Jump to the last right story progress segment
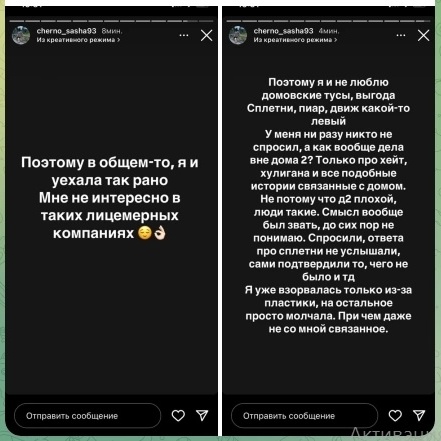The image size is (441, 441). [x=423, y=21]
